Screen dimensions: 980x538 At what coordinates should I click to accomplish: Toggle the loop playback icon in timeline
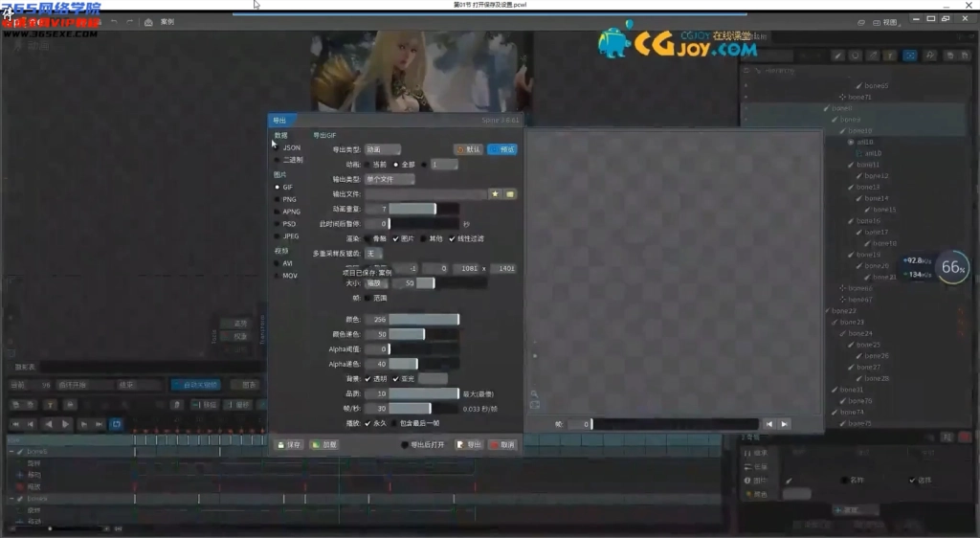click(117, 424)
